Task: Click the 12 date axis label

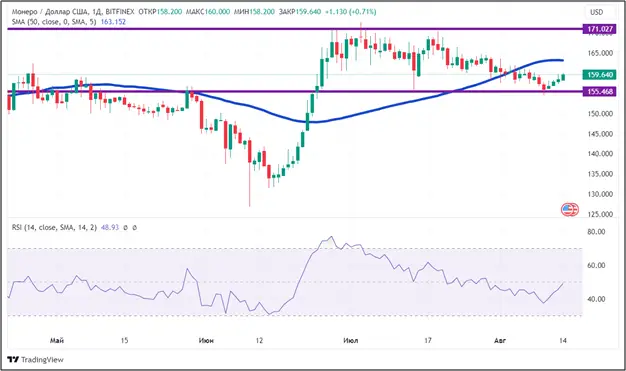Action: click(x=259, y=341)
